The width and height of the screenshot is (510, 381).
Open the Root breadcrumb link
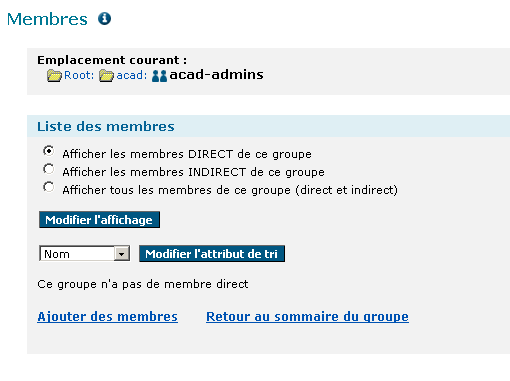[x=79, y=75]
